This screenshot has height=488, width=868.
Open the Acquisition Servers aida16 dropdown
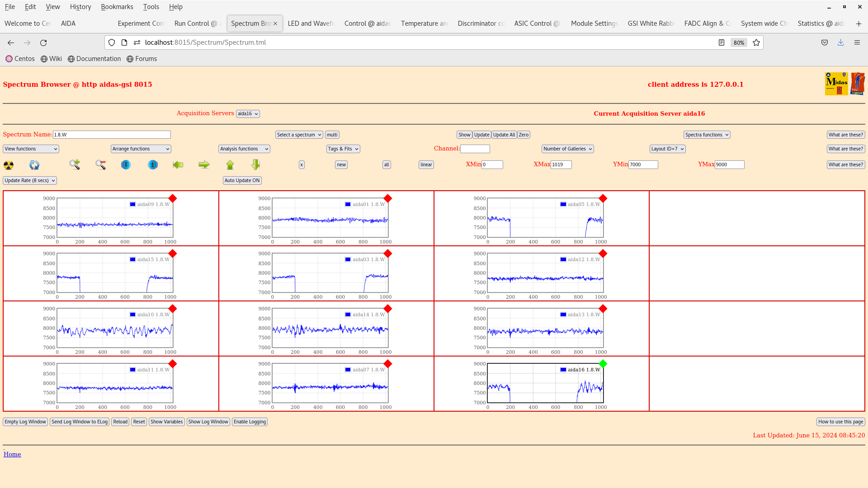tap(248, 114)
